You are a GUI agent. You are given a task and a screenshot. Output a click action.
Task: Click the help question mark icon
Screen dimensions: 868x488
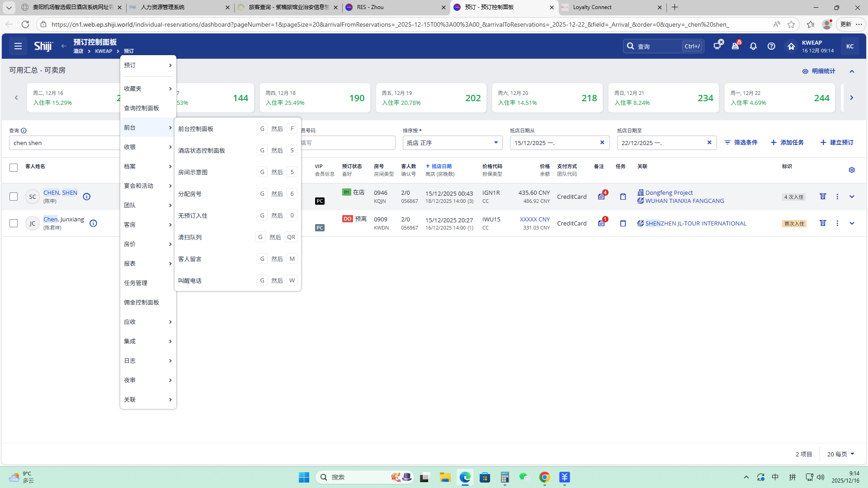(771, 46)
